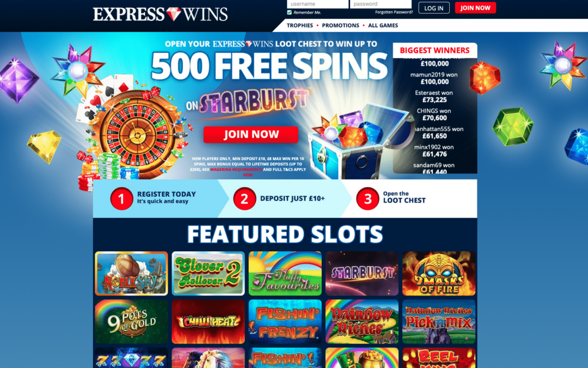588x368 pixels.
Task: Toggle the Remember Me checkbox
Action: click(x=290, y=13)
